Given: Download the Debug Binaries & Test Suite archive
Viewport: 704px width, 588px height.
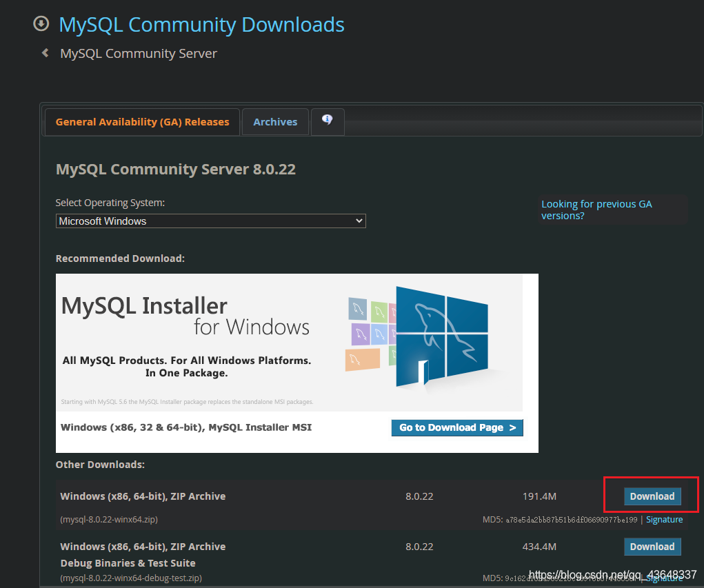Looking at the screenshot, I should pos(652,546).
